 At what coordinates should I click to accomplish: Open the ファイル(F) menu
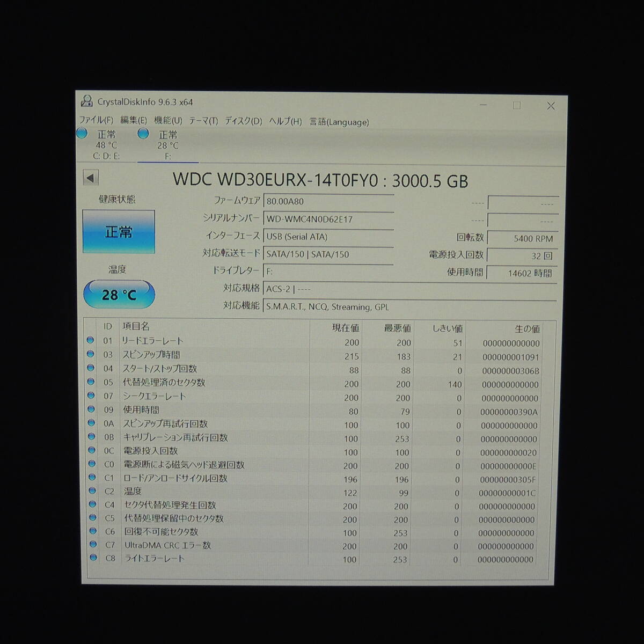pos(96,120)
